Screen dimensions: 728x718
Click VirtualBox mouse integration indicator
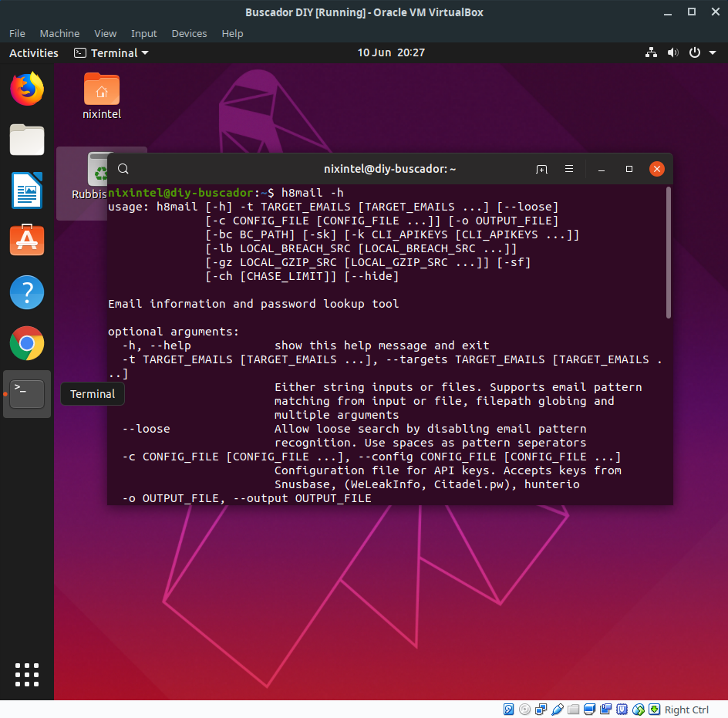point(639,710)
